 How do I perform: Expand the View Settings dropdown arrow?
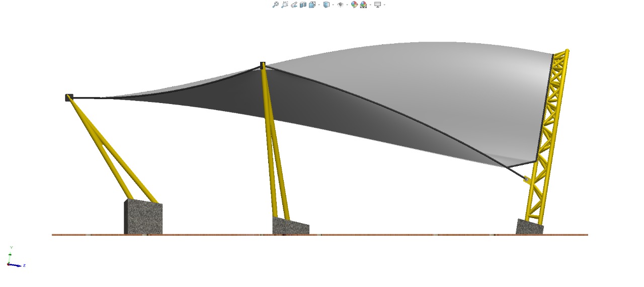point(384,5)
